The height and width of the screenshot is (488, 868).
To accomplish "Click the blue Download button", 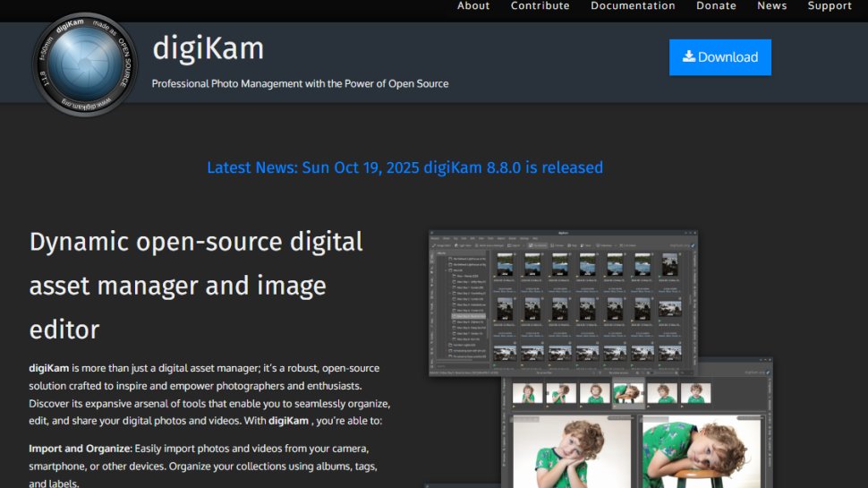I will pyautogui.click(x=719, y=57).
